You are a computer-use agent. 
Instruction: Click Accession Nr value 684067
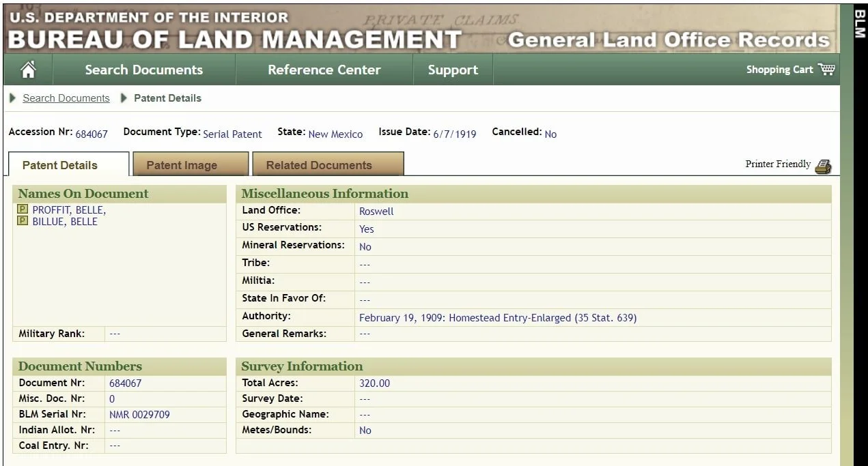(92, 134)
